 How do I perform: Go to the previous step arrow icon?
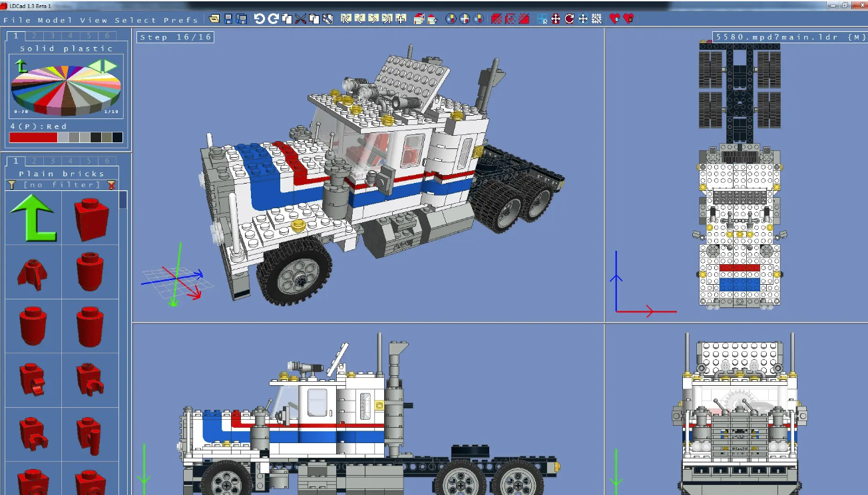coord(359,19)
